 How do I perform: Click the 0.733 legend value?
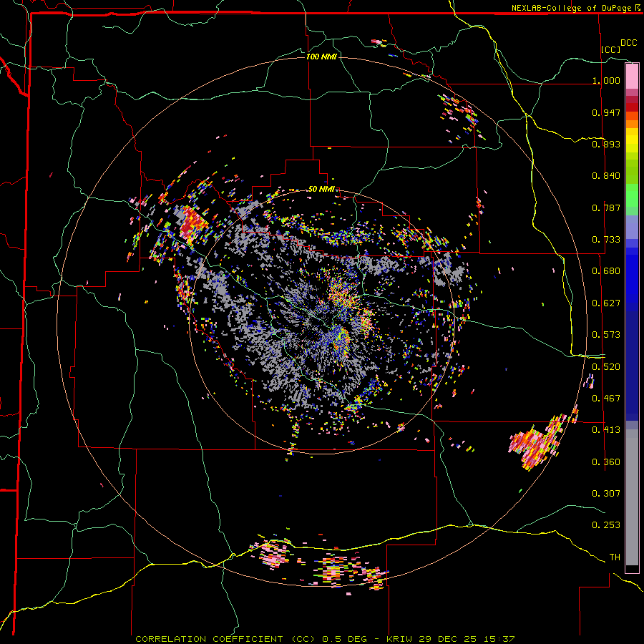pyautogui.click(x=606, y=240)
